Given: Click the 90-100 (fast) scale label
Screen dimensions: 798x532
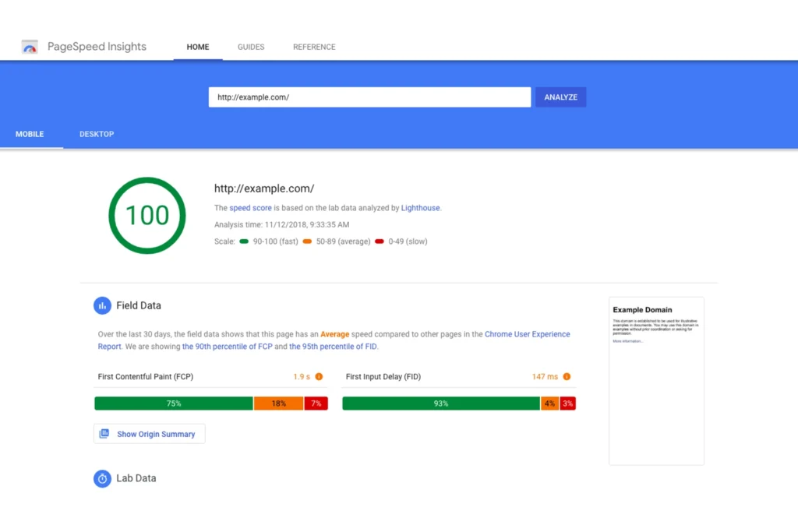Looking at the screenshot, I should (x=275, y=241).
